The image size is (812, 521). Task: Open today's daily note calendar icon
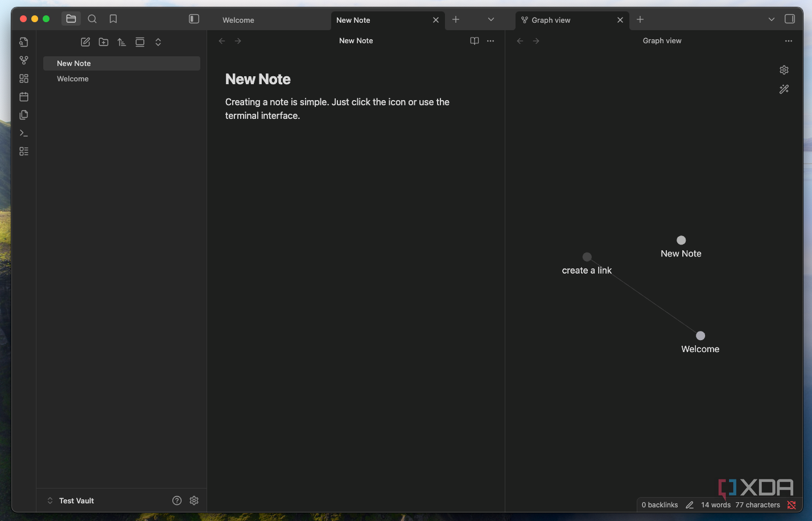(x=24, y=97)
